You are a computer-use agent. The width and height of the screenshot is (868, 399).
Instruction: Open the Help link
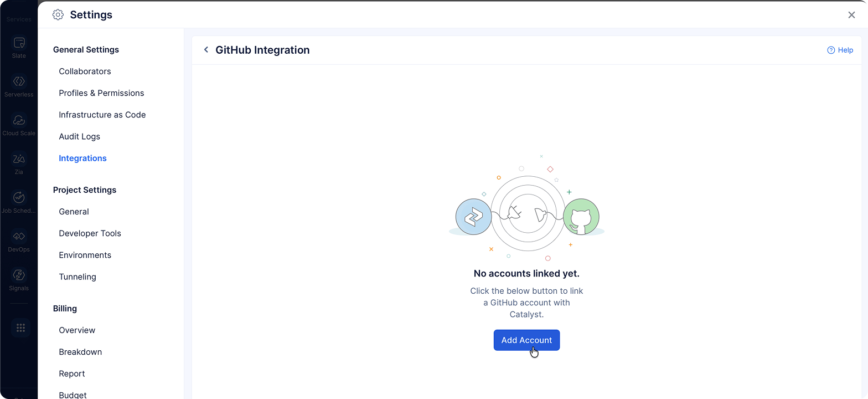pyautogui.click(x=840, y=50)
